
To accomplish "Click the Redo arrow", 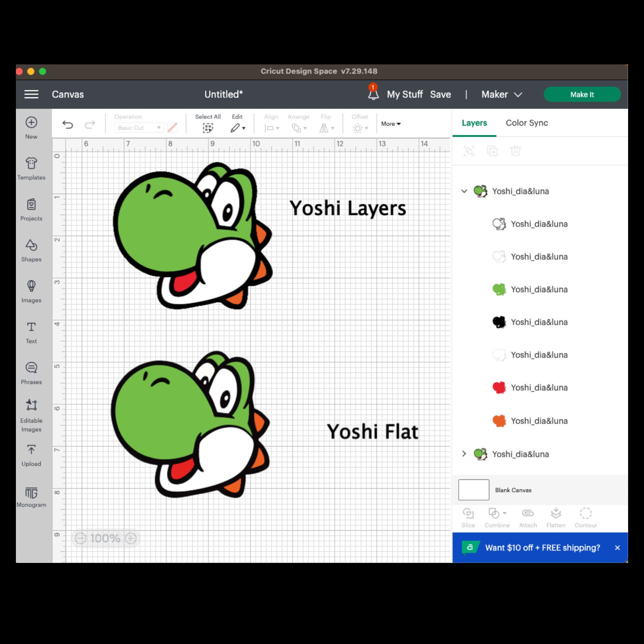I will pos(90,125).
